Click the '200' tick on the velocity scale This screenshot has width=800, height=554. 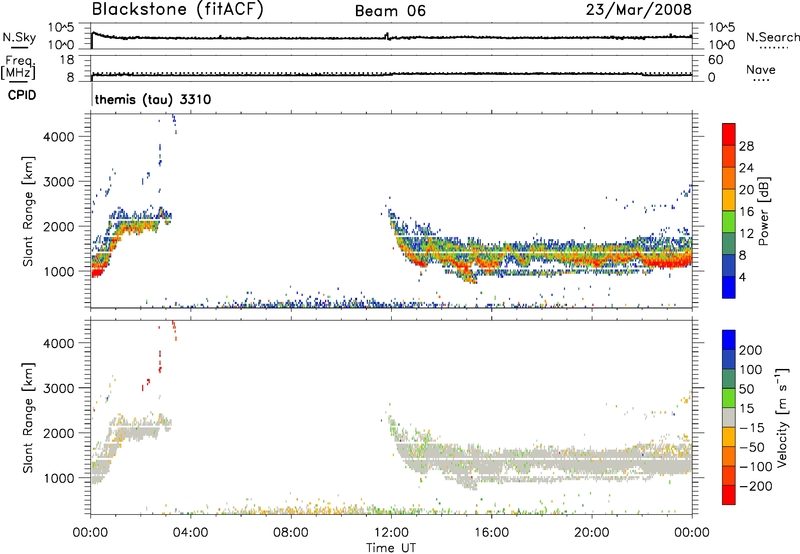751,350
